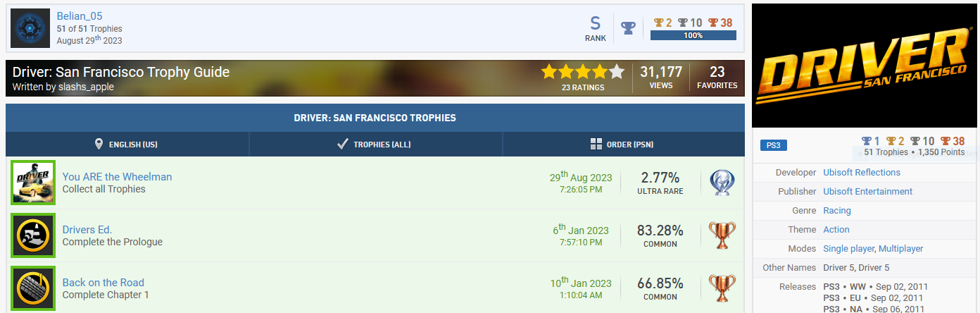Click Belian_05 user avatar icon

pyautogui.click(x=30, y=28)
